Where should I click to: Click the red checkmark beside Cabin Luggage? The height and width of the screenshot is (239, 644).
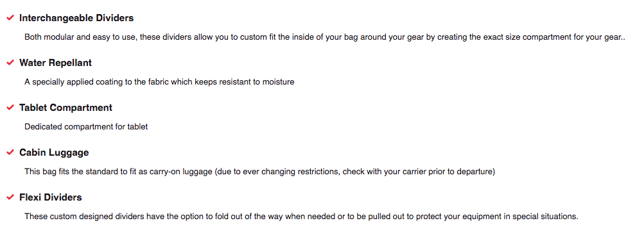(x=10, y=152)
